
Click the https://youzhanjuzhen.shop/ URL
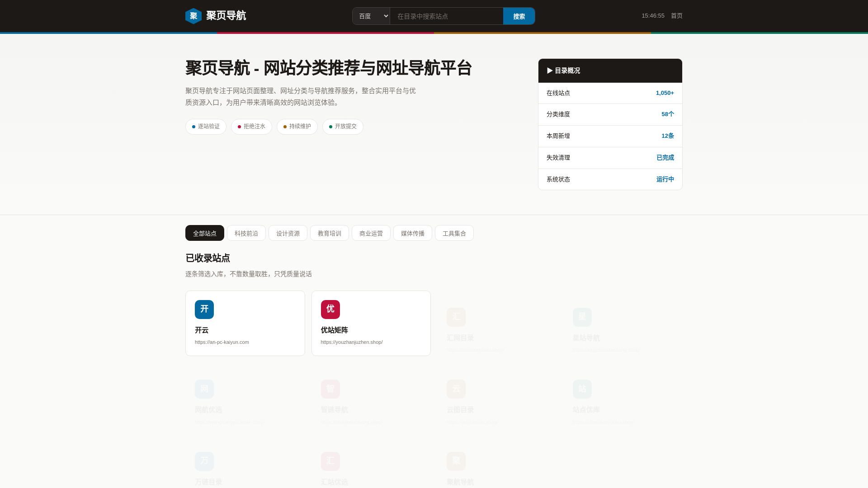point(352,342)
